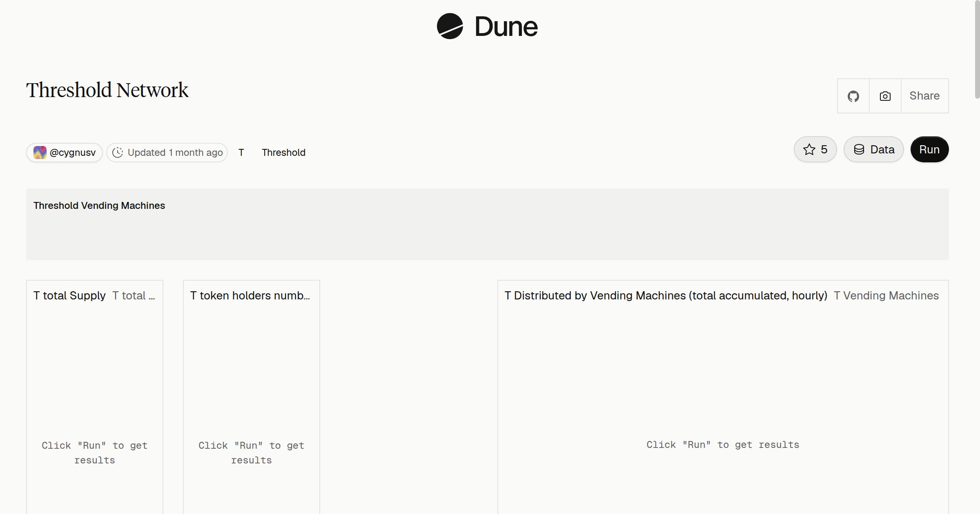Click the Dune wordmark

[x=506, y=27]
